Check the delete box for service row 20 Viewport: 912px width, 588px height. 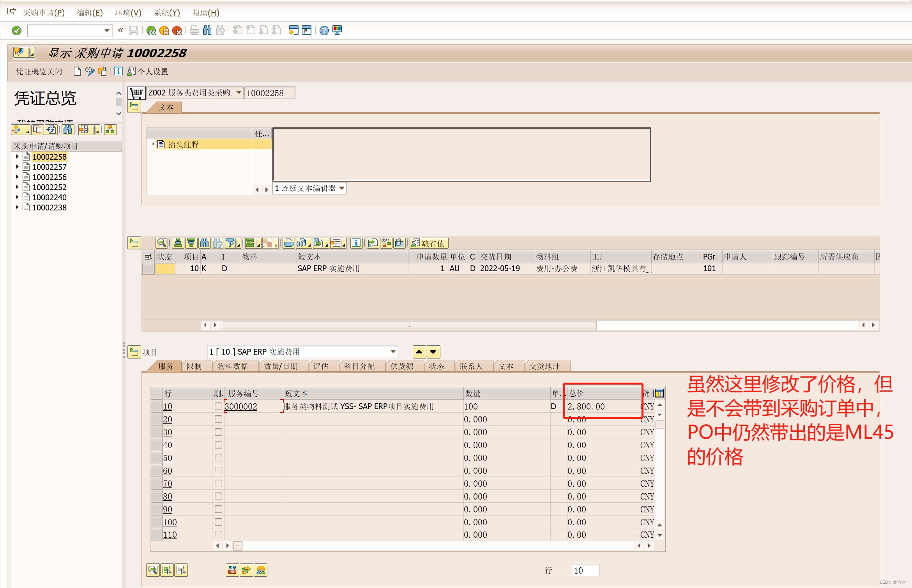pyautogui.click(x=218, y=419)
